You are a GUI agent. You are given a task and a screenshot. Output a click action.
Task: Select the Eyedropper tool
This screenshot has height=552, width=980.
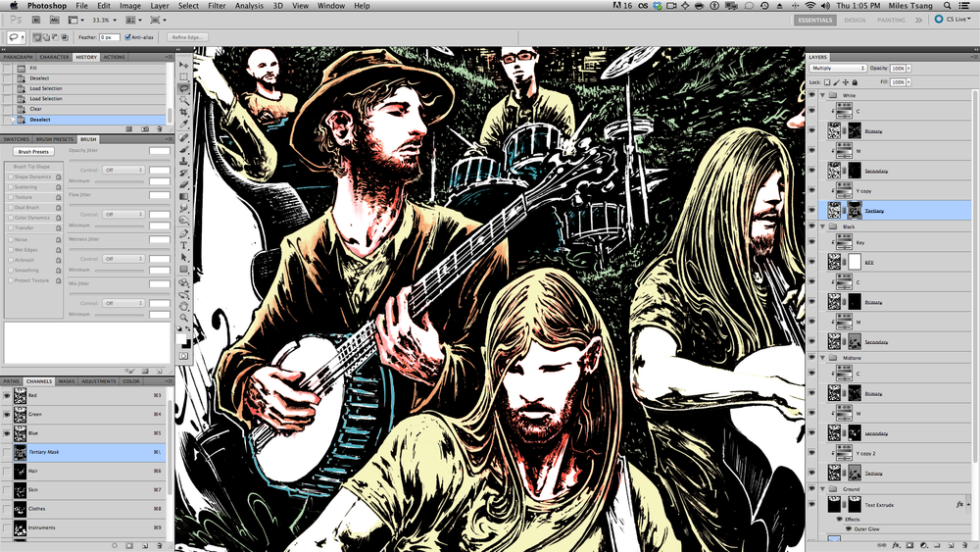tap(184, 125)
